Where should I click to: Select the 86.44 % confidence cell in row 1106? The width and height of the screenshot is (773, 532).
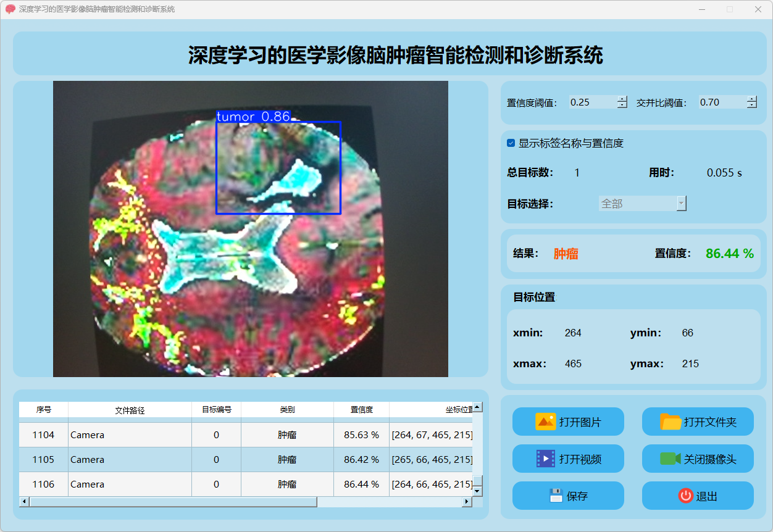tap(361, 484)
